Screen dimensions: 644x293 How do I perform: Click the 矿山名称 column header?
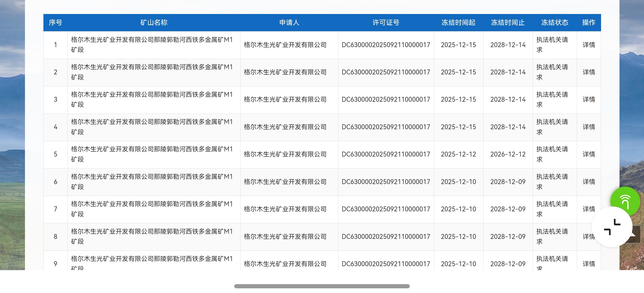coord(154,22)
